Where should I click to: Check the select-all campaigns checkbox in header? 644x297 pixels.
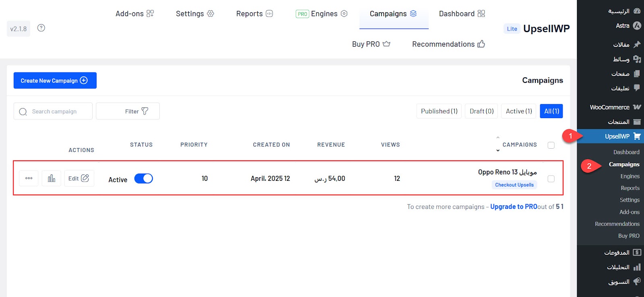coord(551,145)
